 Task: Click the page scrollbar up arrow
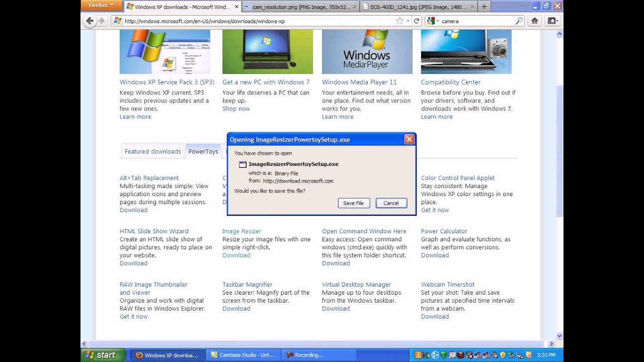(x=559, y=34)
